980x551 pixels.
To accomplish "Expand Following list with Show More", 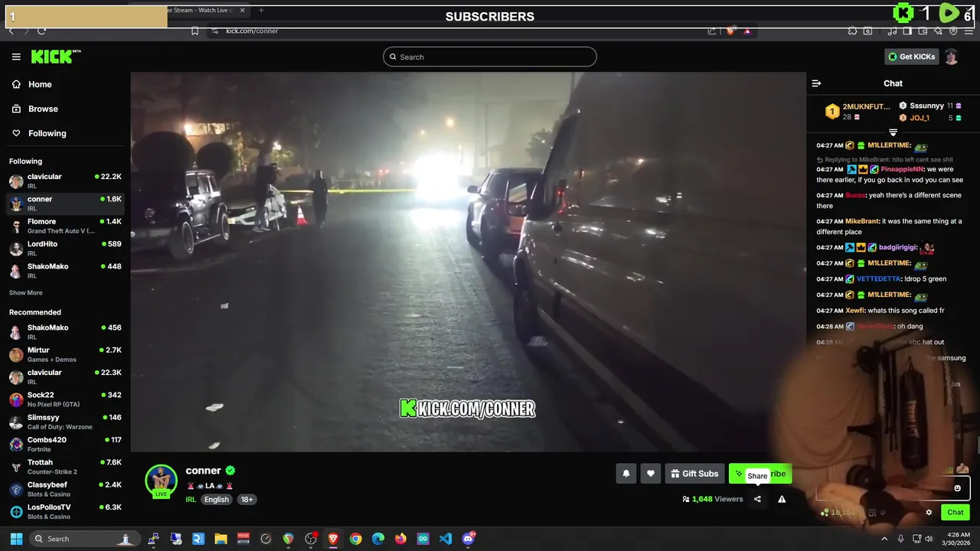I will 26,292.
